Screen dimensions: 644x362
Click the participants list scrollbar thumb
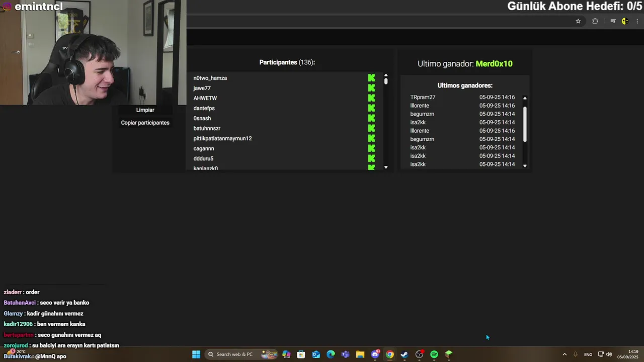tap(386, 81)
